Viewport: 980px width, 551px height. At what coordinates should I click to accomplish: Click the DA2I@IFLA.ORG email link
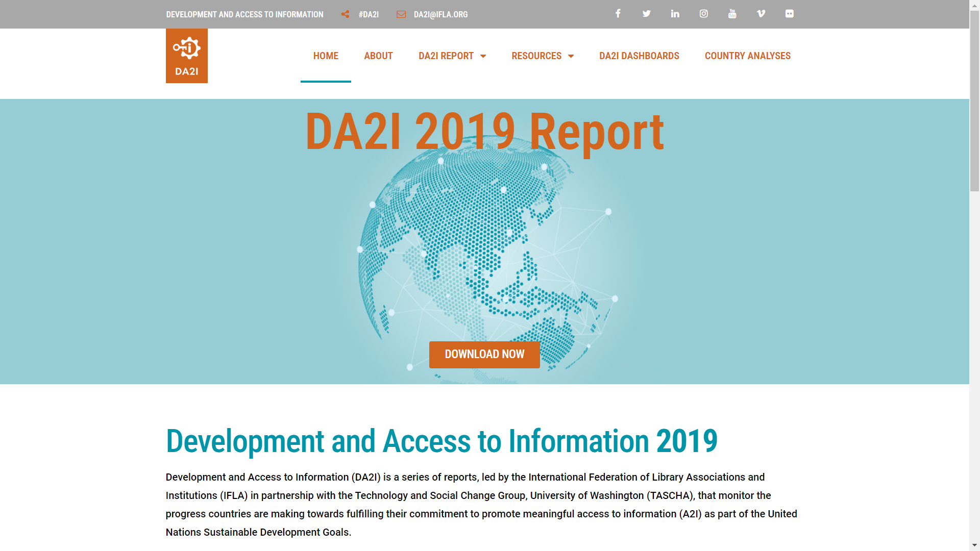coord(440,14)
